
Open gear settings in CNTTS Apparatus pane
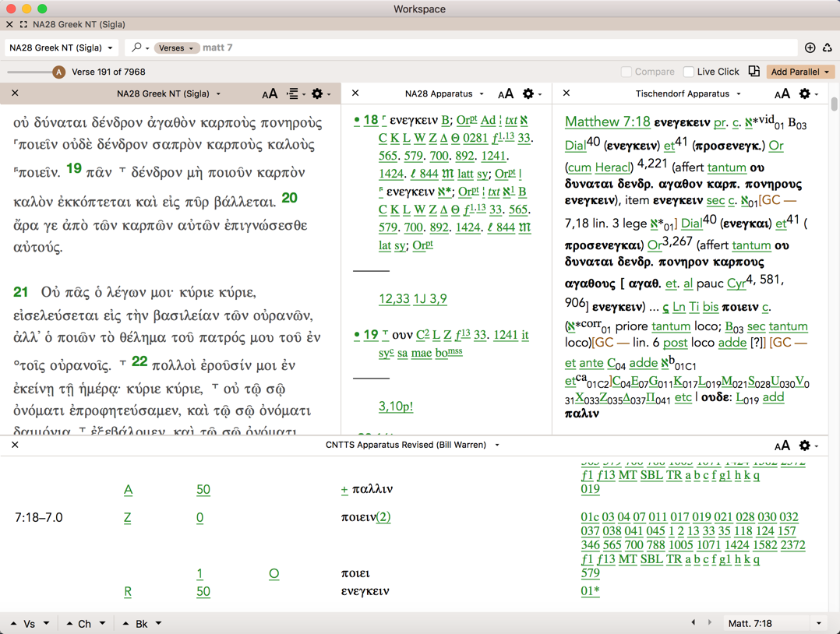point(808,446)
